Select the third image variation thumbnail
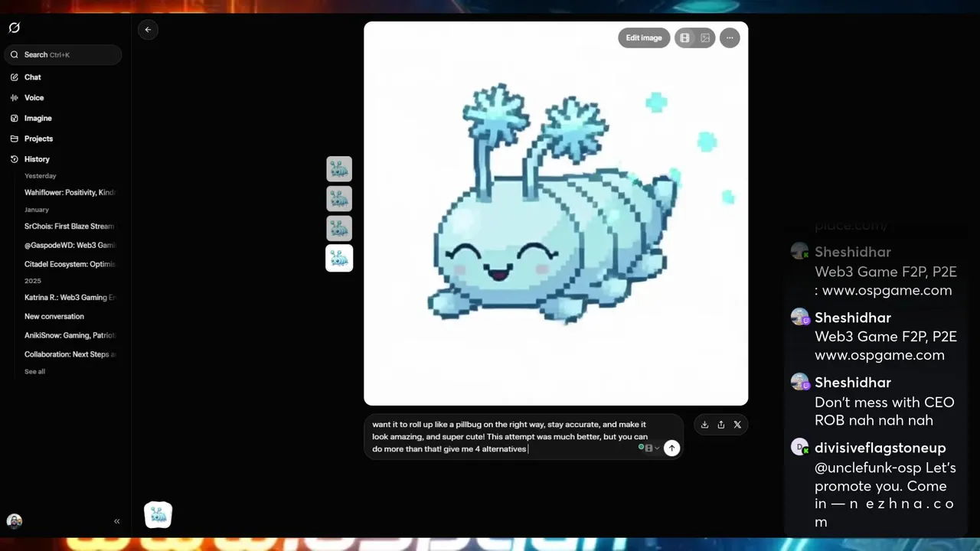 (x=339, y=229)
